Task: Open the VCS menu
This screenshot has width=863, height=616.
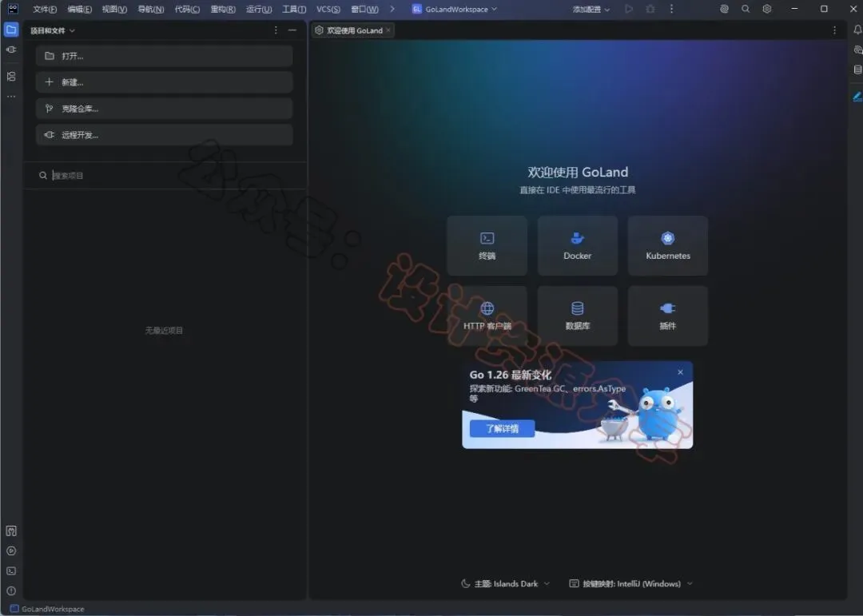Action: pos(328,10)
